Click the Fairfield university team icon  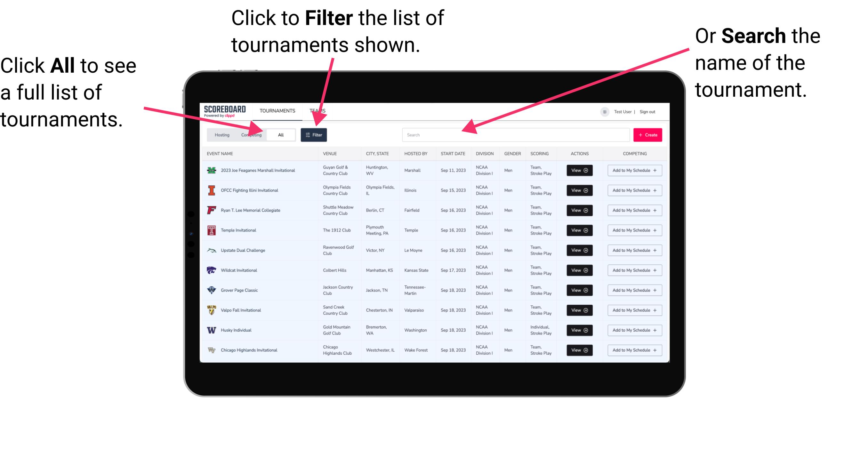211,210
